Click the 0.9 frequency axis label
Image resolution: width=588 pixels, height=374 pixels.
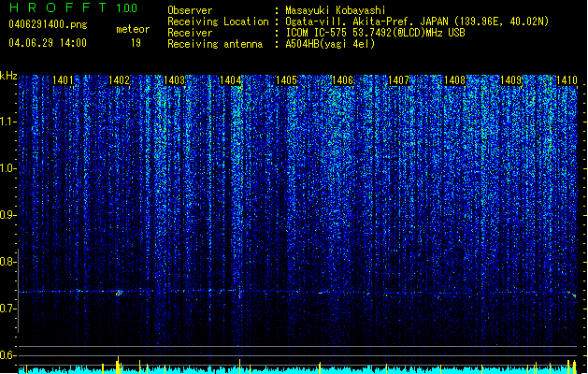point(7,215)
